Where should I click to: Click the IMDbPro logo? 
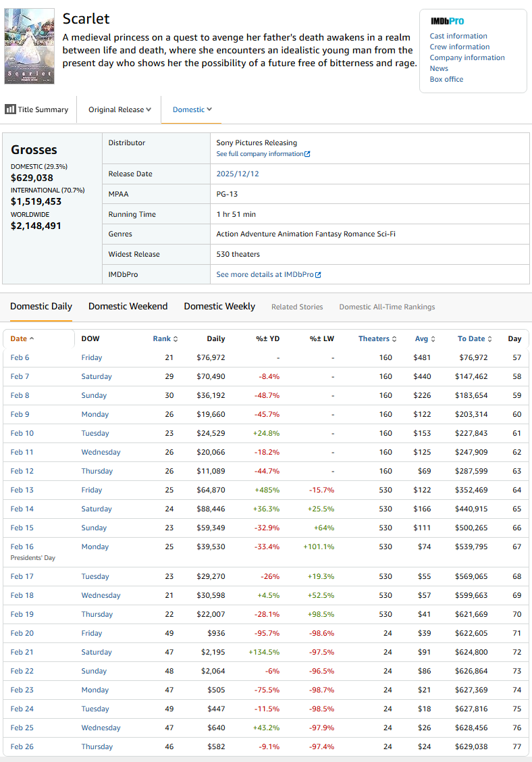point(447,21)
